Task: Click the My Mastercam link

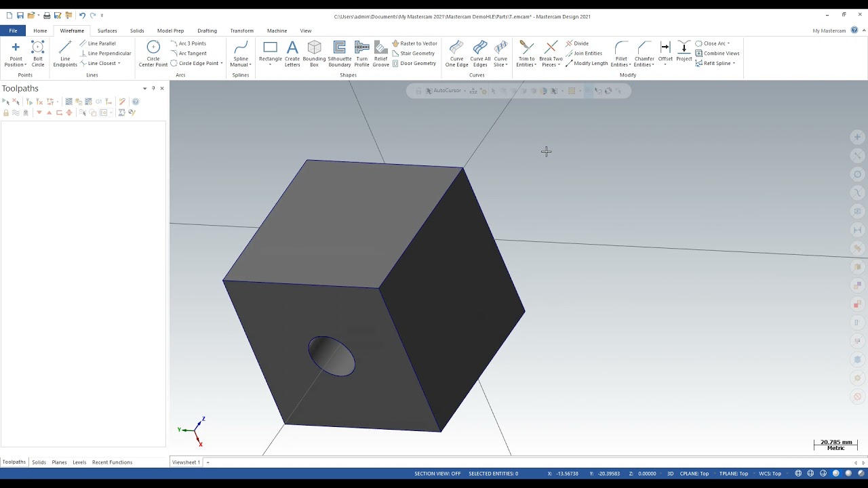Action: [829, 30]
